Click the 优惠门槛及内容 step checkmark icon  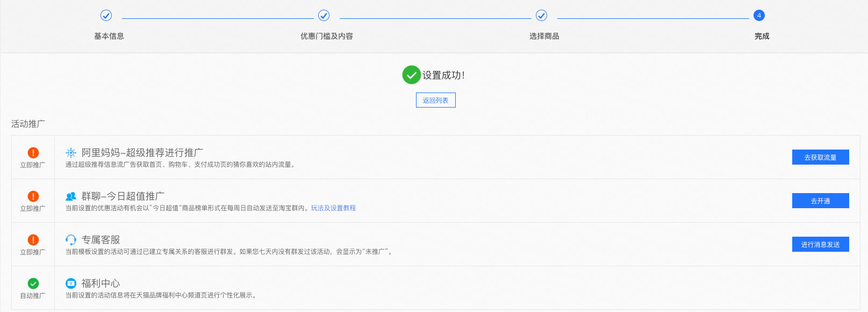point(324,16)
